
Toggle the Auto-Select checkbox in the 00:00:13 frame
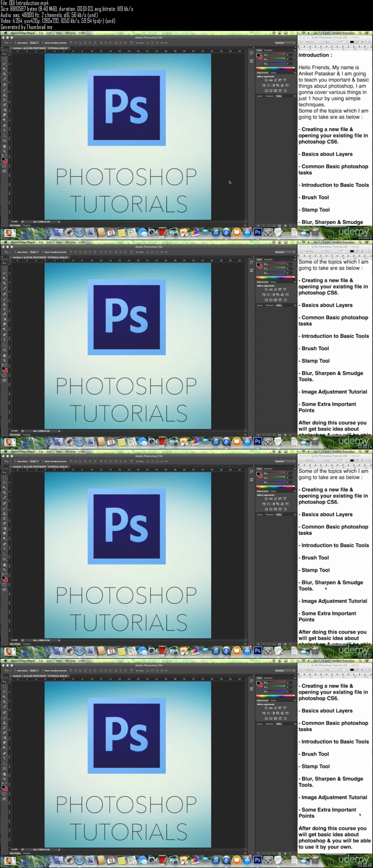15,43
